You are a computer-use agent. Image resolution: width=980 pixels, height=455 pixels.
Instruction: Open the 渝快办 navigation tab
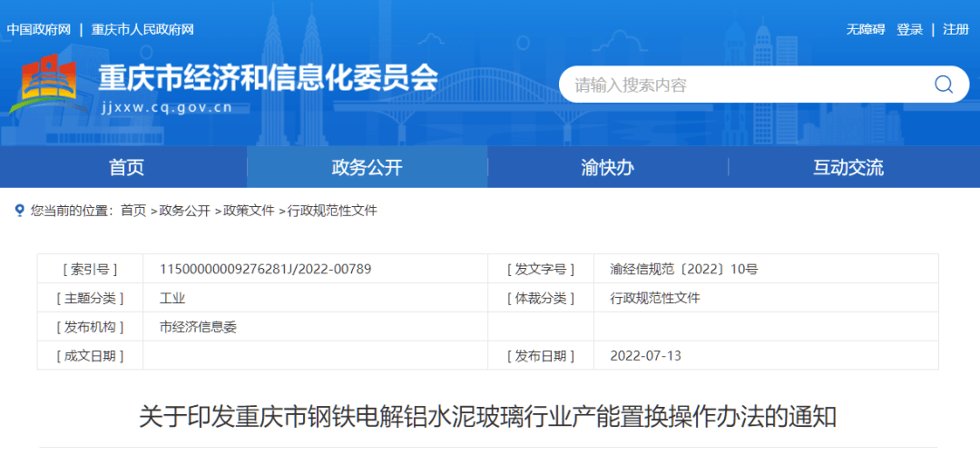[607, 167]
